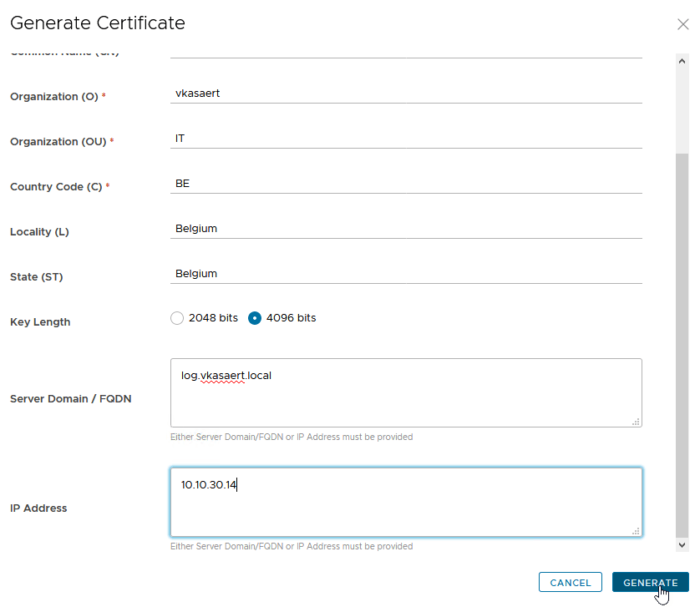The image size is (700, 607).
Task: Select the 2048 bits key length
Action: (x=176, y=318)
